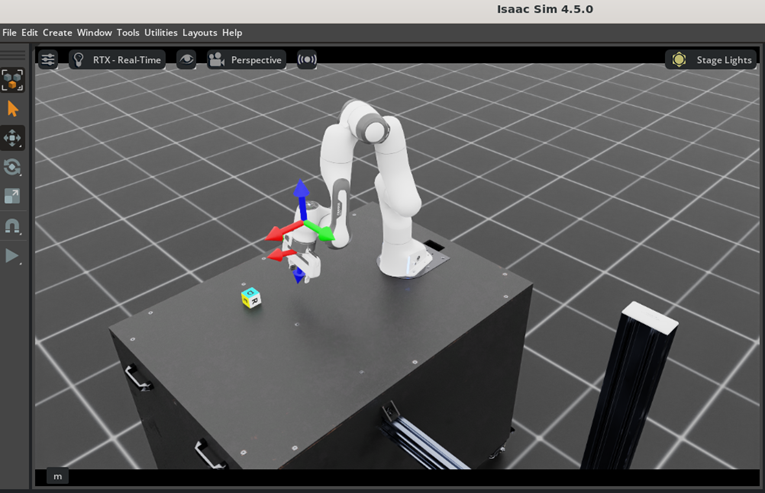This screenshot has width=765, height=493.
Task: Toggle the magnet snap tool
Action: (13, 227)
